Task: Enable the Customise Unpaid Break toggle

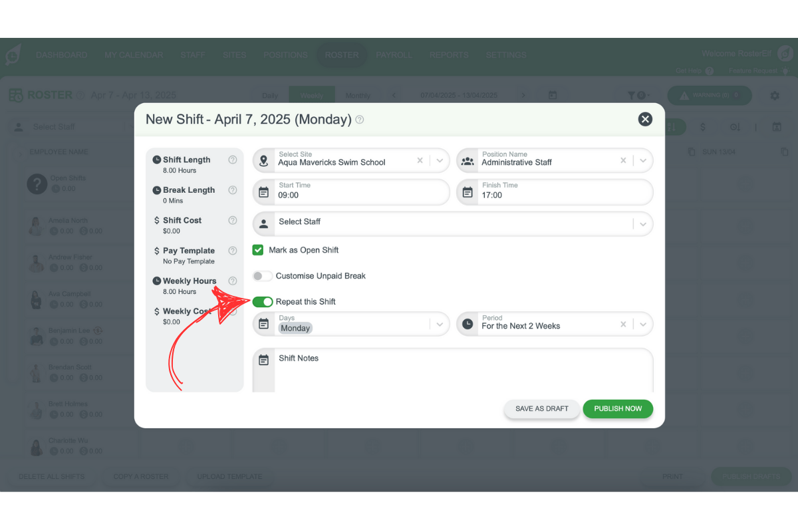Action: pyautogui.click(x=262, y=276)
